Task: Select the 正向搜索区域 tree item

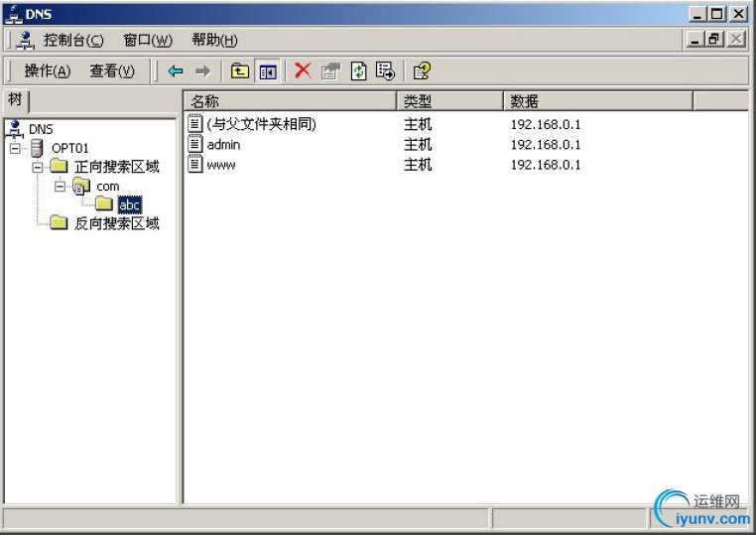Action: [117, 167]
